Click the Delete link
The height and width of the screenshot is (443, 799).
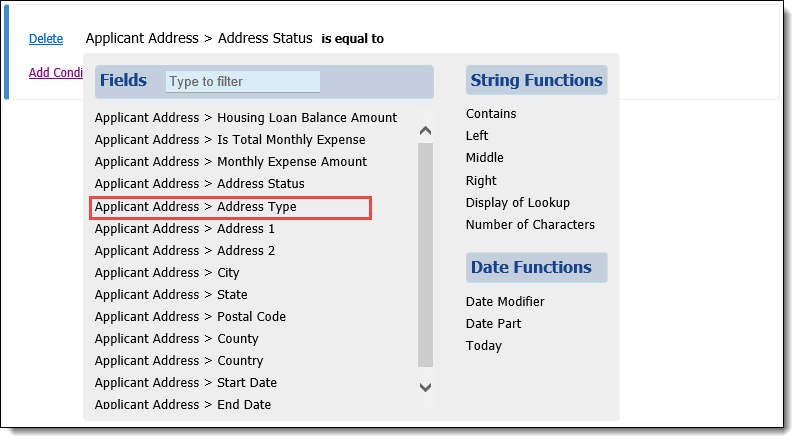point(46,39)
